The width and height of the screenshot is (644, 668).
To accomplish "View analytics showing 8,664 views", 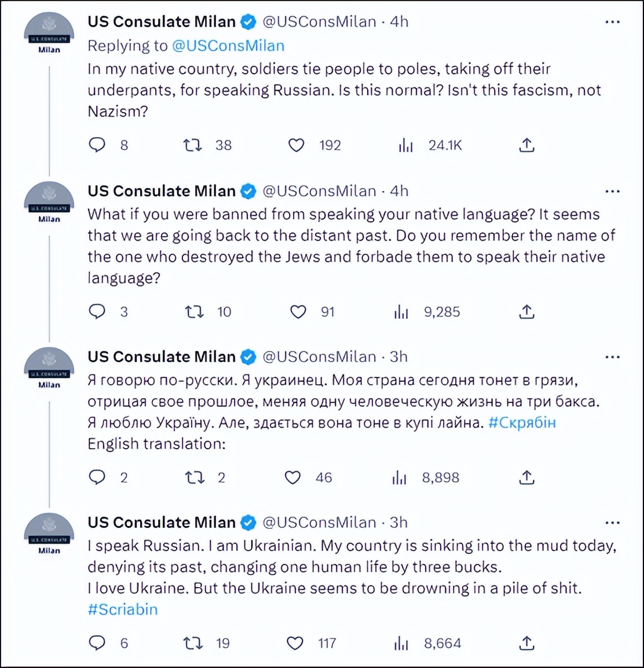I will pyautogui.click(x=401, y=643).
